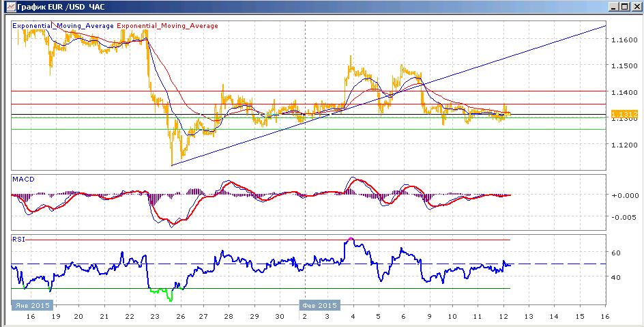The height and width of the screenshot is (327, 644).
Task: Select the RSI panel label
Action: tap(18, 239)
